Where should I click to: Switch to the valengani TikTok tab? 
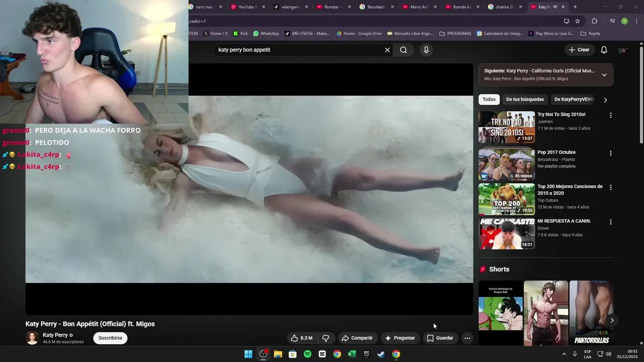[290, 7]
